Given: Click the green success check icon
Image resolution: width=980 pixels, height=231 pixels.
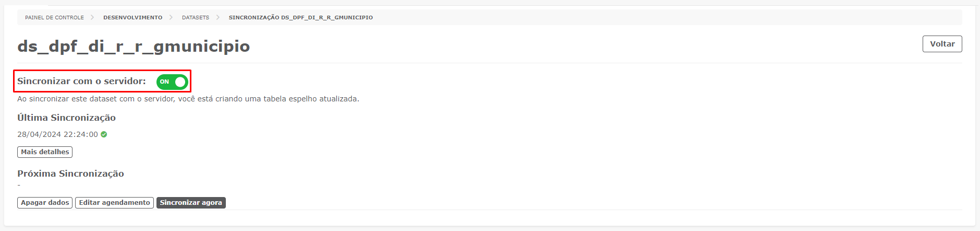Looking at the screenshot, I should tap(104, 134).
